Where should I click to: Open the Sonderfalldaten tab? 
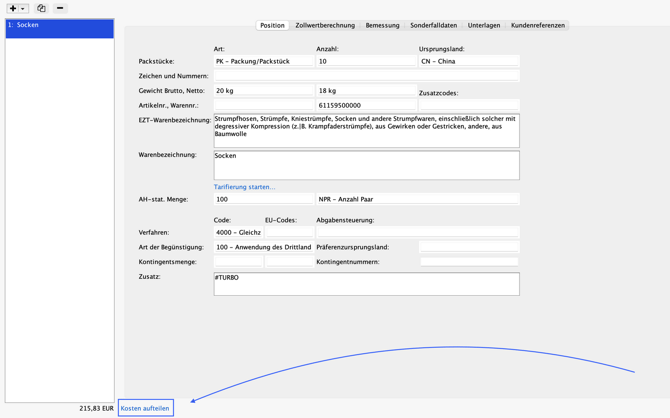click(433, 25)
